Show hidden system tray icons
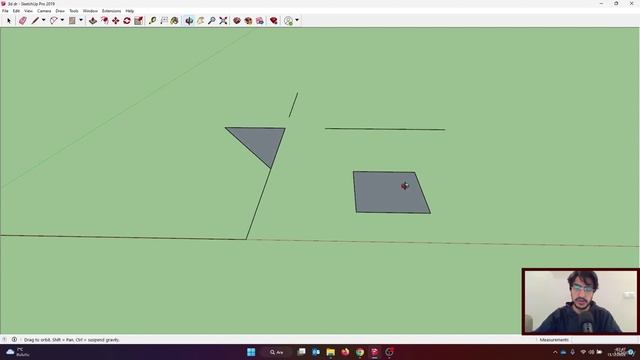Viewport: 640px width, 360px height. pyautogui.click(x=555, y=352)
